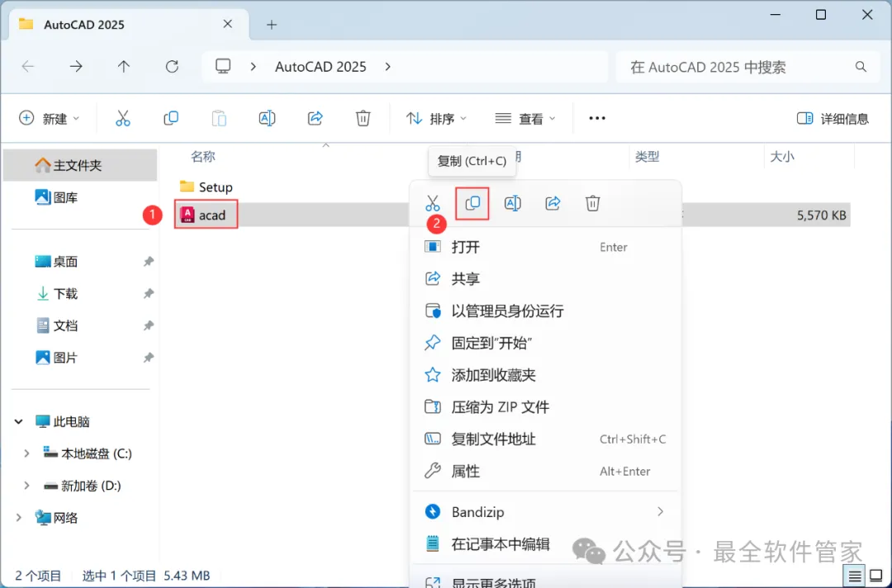Unpin 下载 with its pin icon
Image resolution: width=892 pixels, height=588 pixels.
point(148,293)
